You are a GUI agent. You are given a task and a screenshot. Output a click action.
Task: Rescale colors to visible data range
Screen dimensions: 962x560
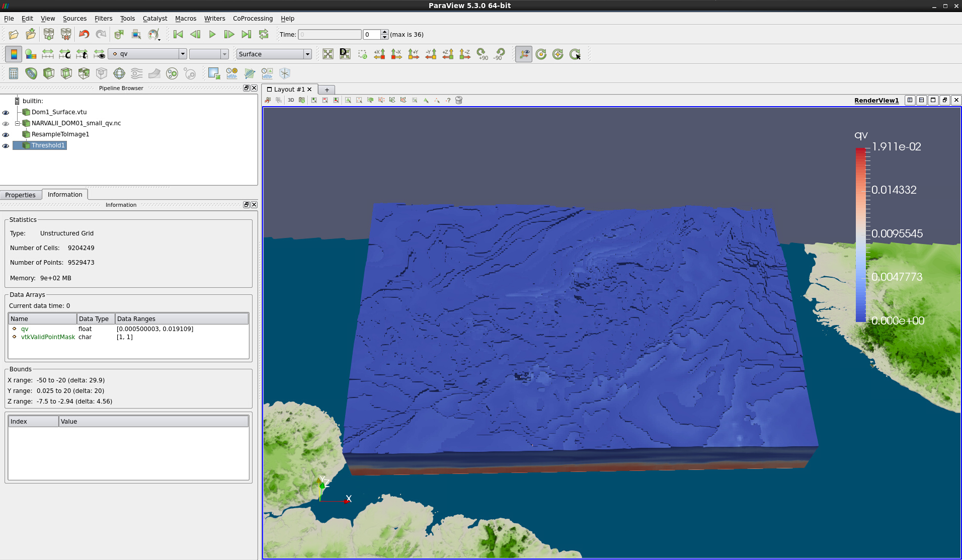click(99, 54)
